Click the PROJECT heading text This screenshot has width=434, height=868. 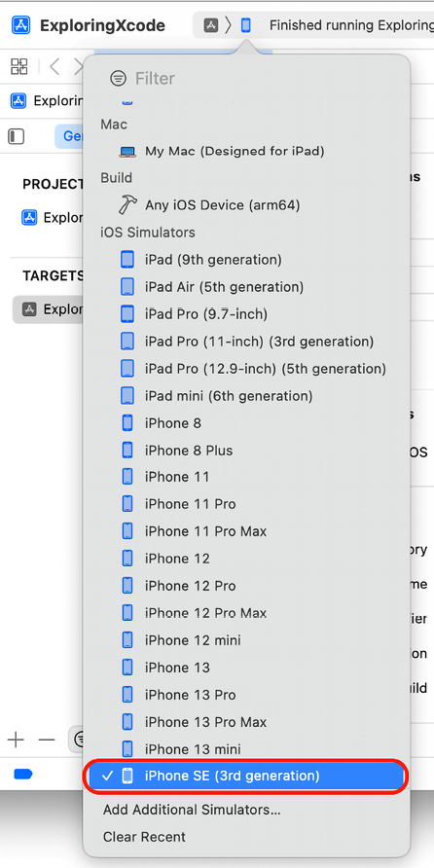(54, 184)
